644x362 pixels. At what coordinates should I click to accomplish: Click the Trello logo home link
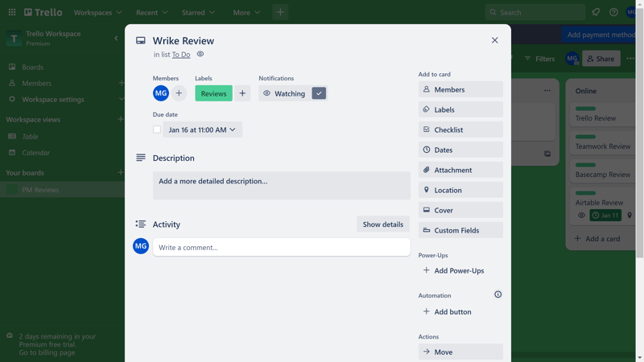[43, 12]
